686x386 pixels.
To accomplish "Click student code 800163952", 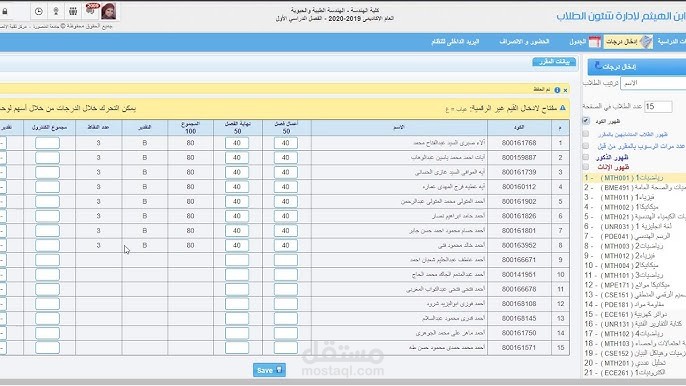I will 519,245.
